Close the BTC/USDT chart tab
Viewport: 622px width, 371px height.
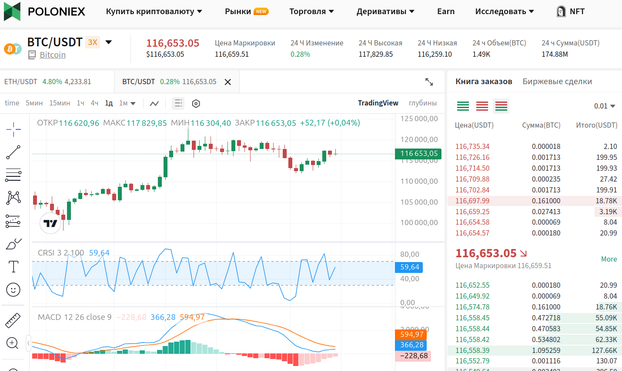tap(228, 82)
